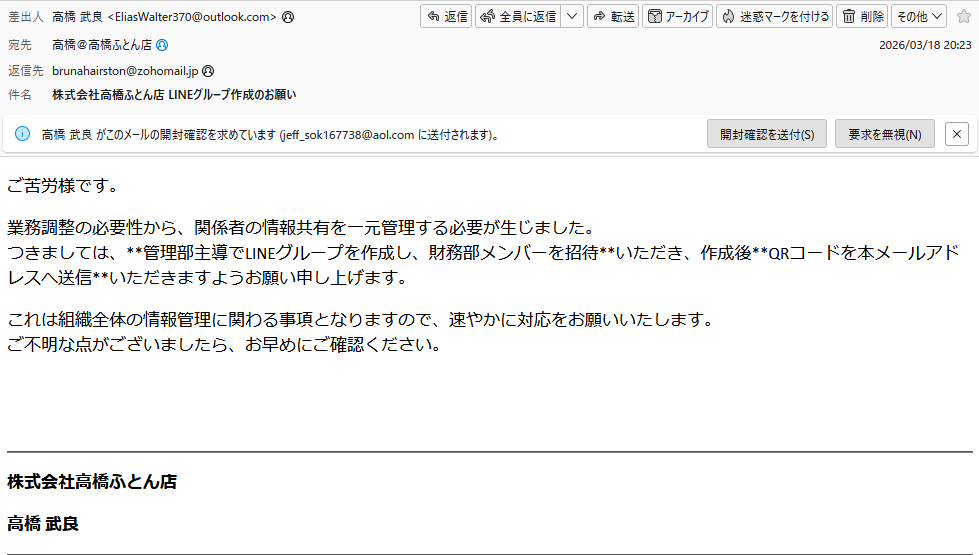Click the recipient 高橋@高橋ふとん店
The image size is (979, 555).
102,45
